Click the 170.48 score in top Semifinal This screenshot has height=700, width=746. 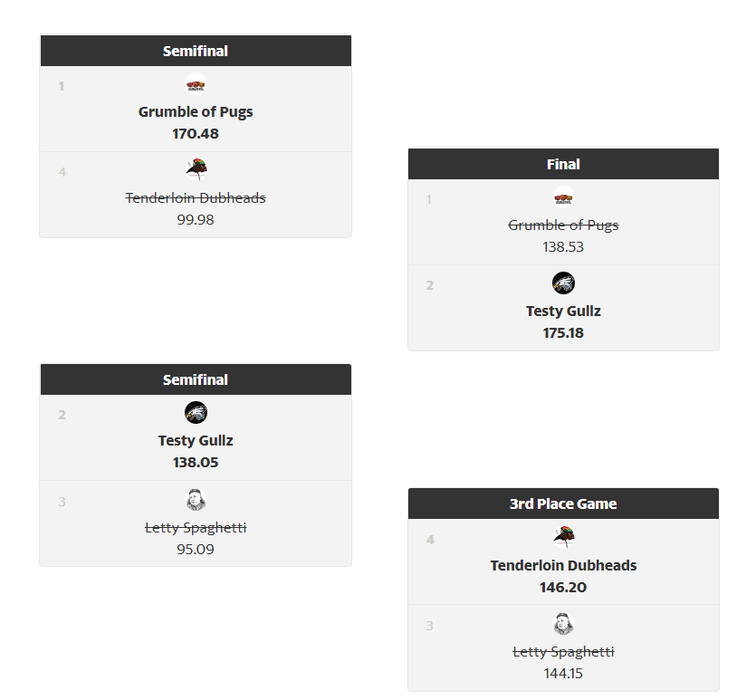tap(196, 134)
